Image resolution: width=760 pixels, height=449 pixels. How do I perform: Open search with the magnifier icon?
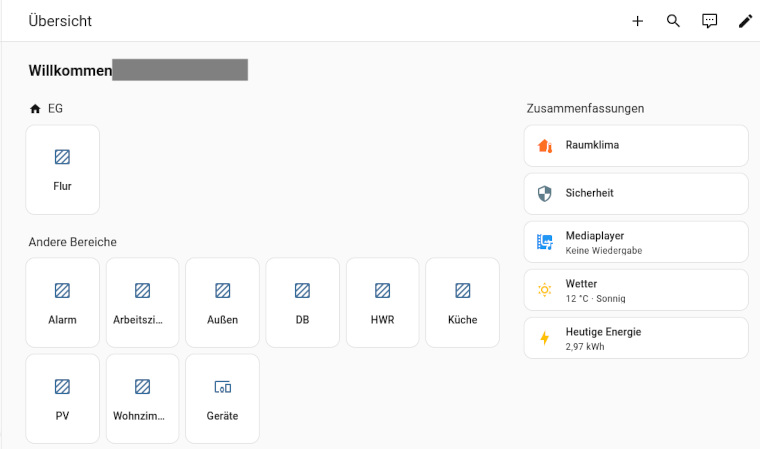click(673, 21)
